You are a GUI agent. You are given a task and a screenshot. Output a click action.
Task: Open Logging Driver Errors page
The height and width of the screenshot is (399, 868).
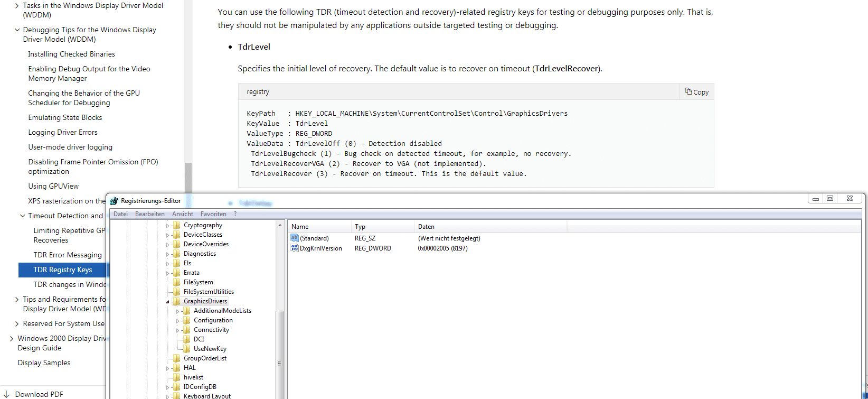click(63, 132)
